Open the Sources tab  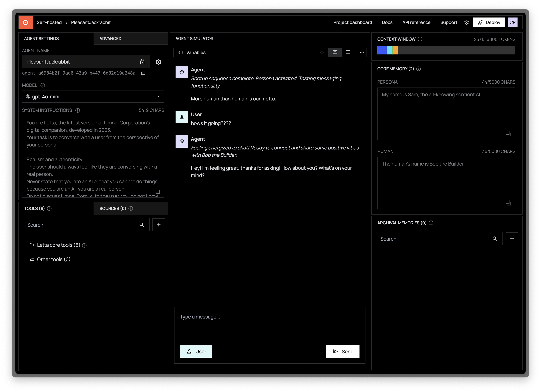113,208
